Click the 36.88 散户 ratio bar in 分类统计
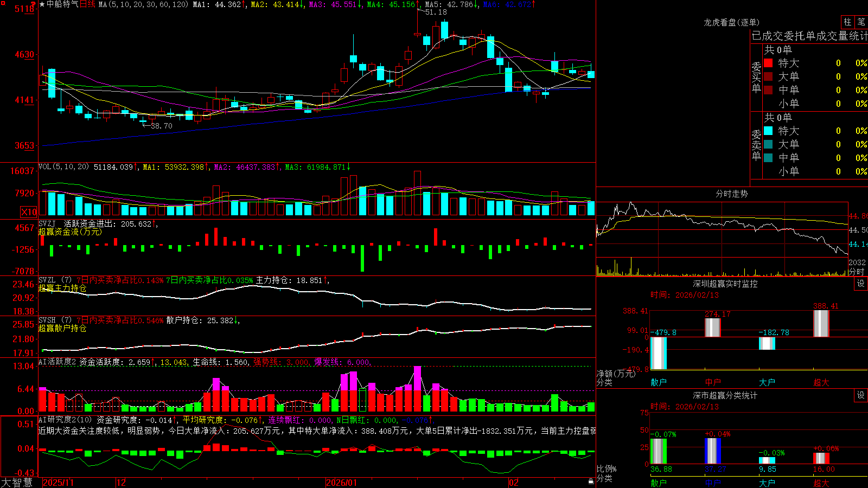The height and width of the screenshot is (488, 868). (x=659, y=451)
